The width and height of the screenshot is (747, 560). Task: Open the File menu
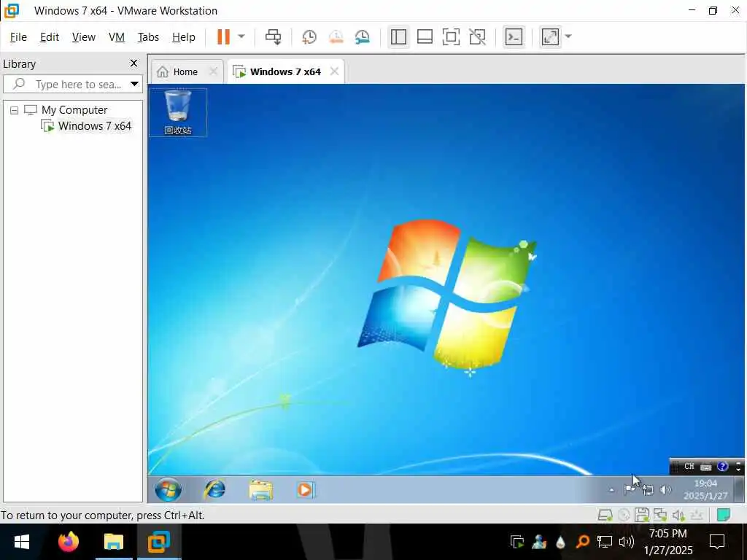pyautogui.click(x=18, y=37)
